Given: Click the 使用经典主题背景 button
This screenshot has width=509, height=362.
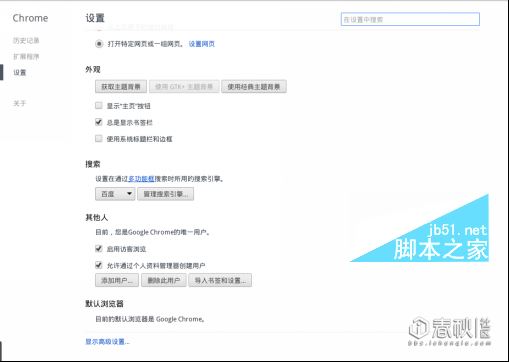Looking at the screenshot, I should tap(254, 87).
